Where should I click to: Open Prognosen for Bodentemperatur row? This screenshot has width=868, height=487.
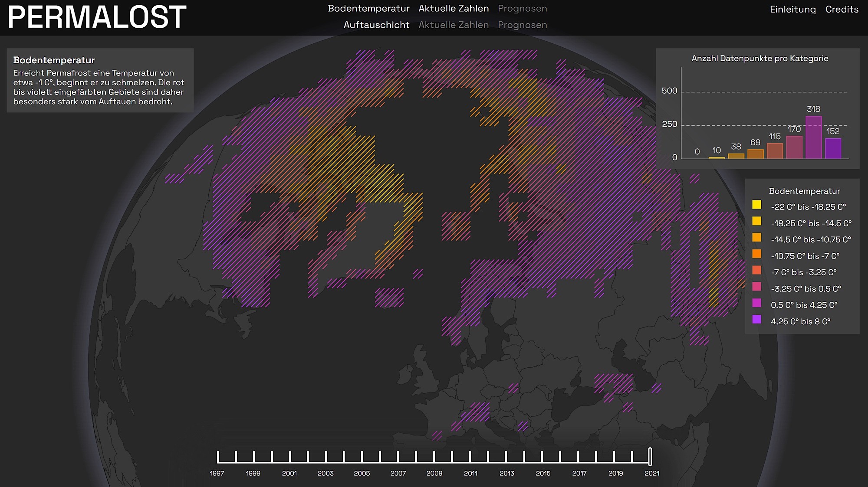[522, 8]
